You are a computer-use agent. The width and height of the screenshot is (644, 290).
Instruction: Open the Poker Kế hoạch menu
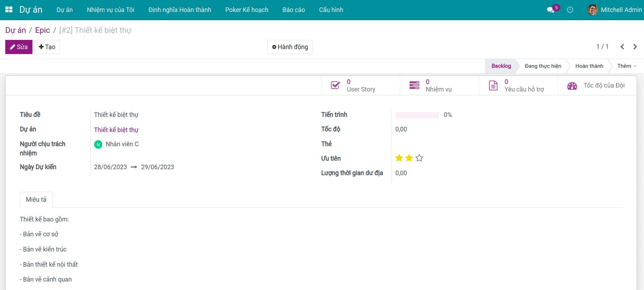tap(247, 10)
